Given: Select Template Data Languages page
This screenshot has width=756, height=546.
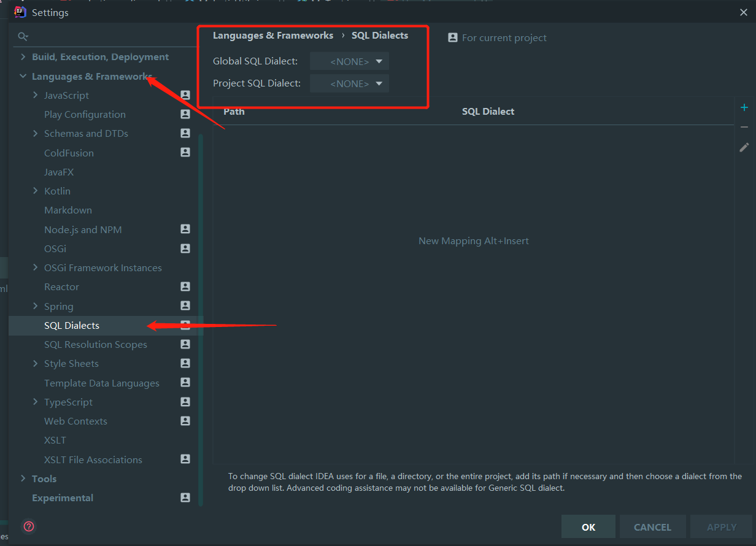Looking at the screenshot, I should (102, 383).
